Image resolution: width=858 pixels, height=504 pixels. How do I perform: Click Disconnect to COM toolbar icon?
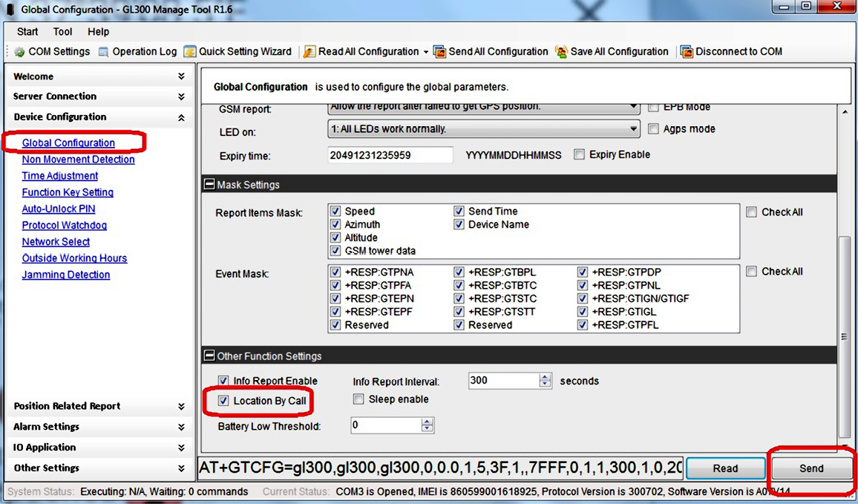click(687, 51)
